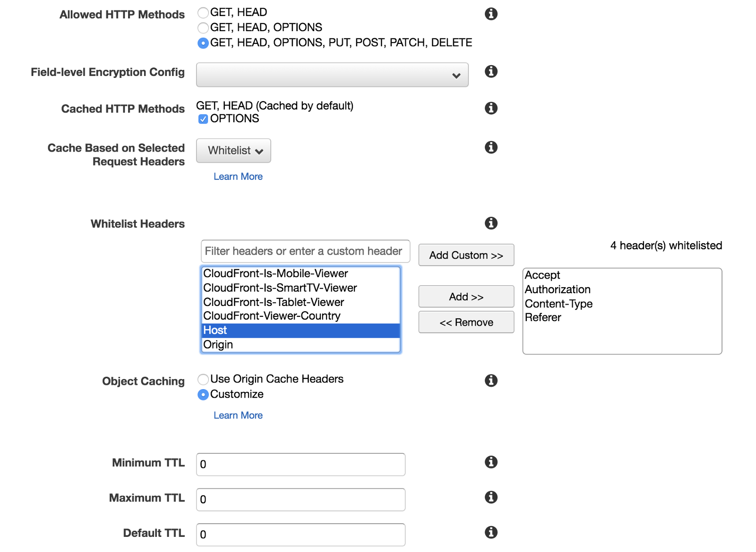This screenshot has width=756, height=552.
Task: Expand the Whitelist request headers dropdown
Action: pyautogui.click(x=233, y=151)
